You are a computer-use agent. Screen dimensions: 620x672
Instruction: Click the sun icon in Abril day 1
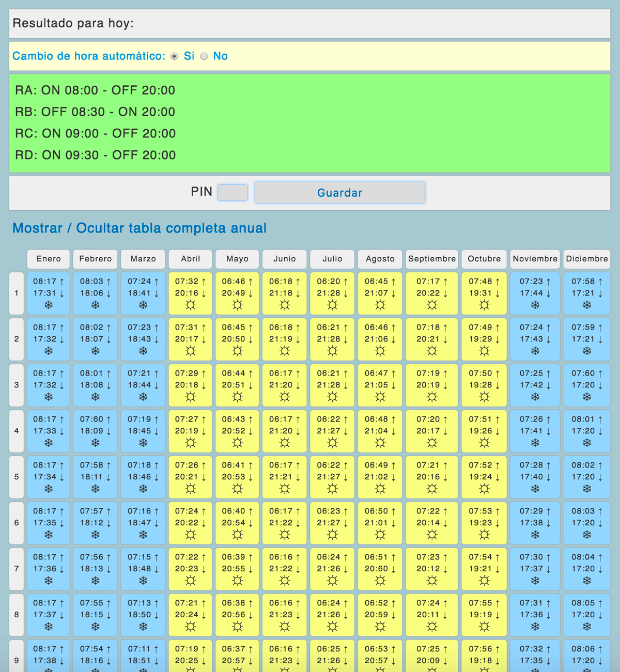tap(191, 305)
